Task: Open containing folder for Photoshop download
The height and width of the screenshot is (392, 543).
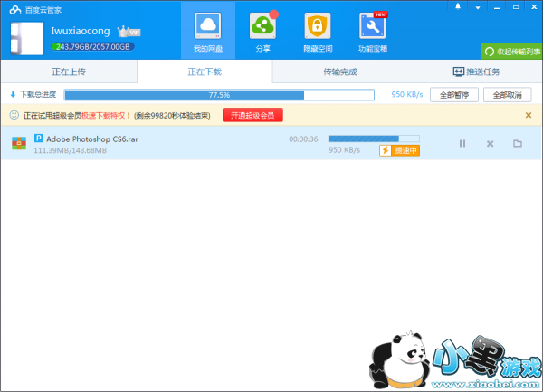Action: [518, 143]
